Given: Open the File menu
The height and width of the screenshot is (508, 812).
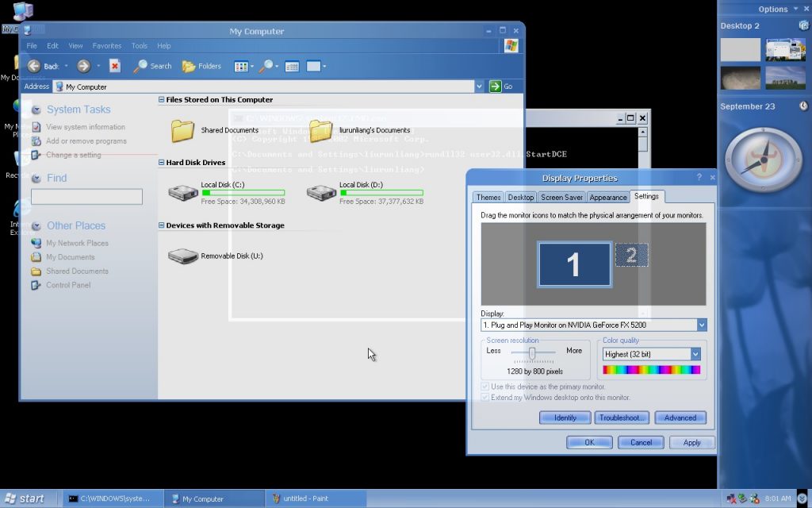Looking at the screenshot, I should point(32,45).
